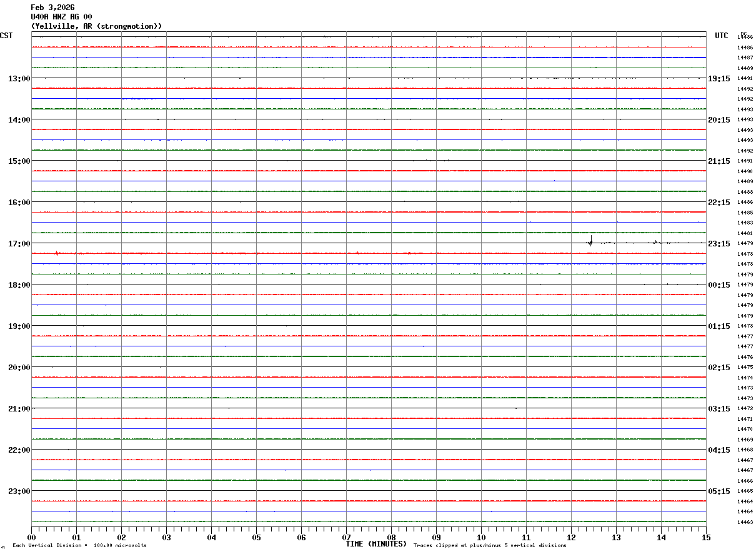Viewport: 756px width, 554px height.
Task: Click minute tick '00' on time axis
Action: [x=31, y=537]
